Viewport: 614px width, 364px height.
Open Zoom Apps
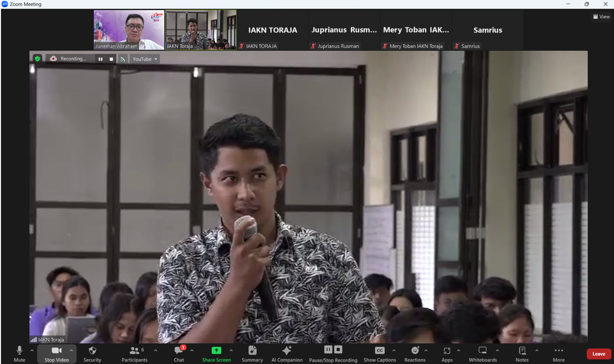[447, 353]
